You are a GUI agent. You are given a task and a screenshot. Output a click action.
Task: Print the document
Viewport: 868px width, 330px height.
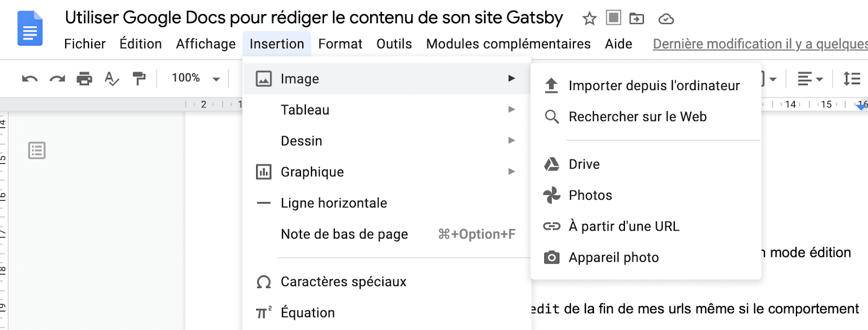click(84, 79)
